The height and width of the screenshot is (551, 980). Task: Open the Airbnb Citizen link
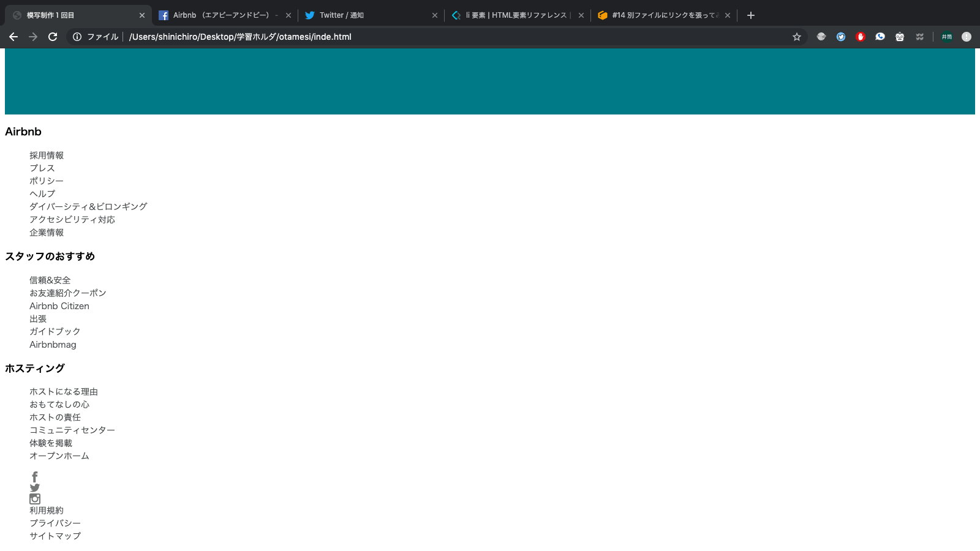tap(59, 306)
